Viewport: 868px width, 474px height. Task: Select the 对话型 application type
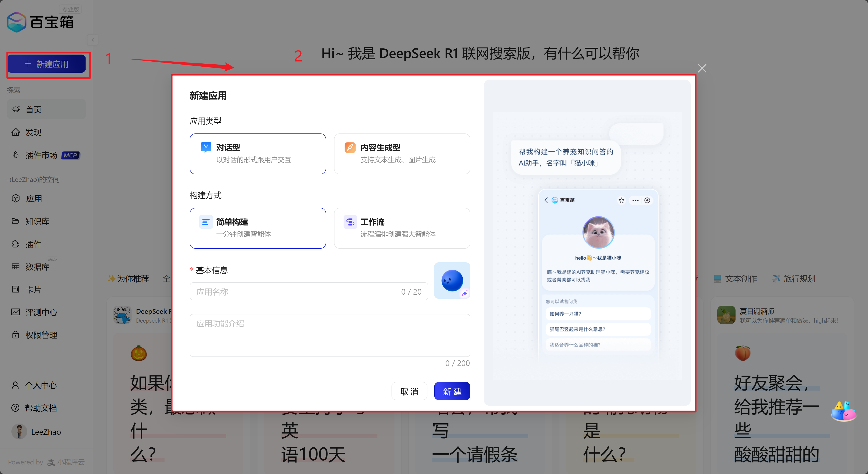[257, 154]
